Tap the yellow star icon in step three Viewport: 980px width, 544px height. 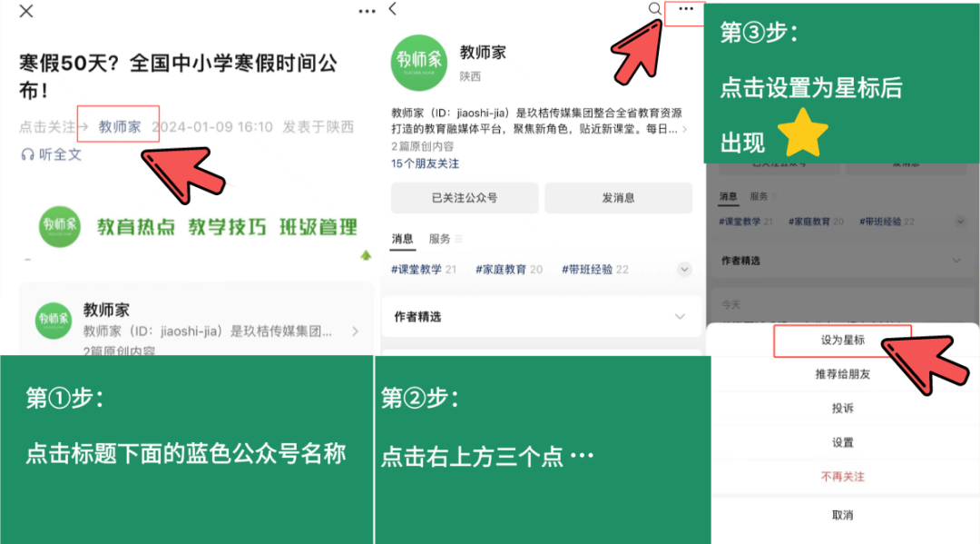[x=803, y=132]
